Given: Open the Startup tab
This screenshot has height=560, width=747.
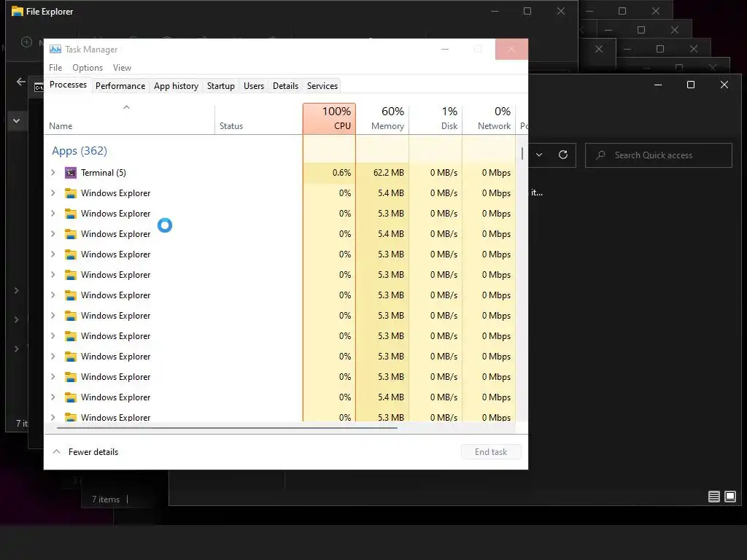Looking at the screenshot, I should tap(220, 86).
